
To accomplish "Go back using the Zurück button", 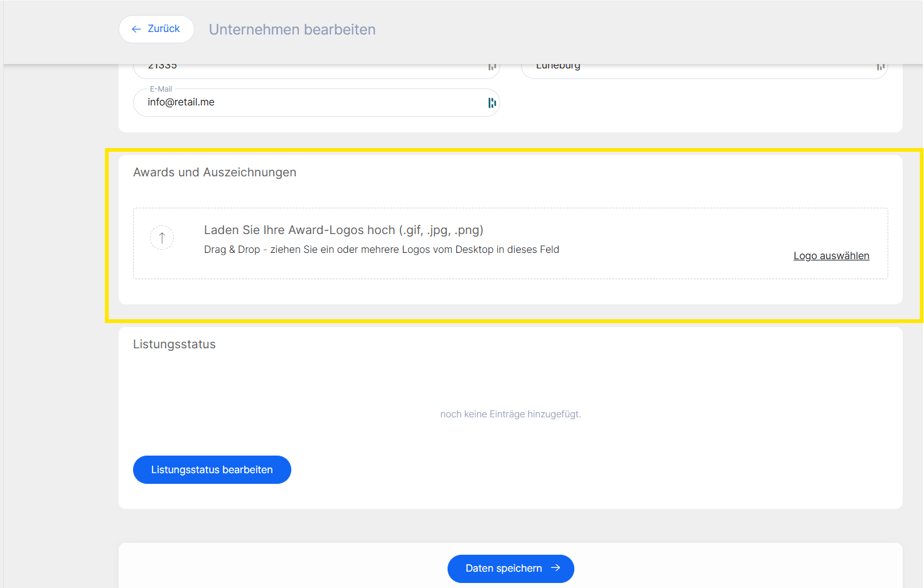I will (156, 29).
